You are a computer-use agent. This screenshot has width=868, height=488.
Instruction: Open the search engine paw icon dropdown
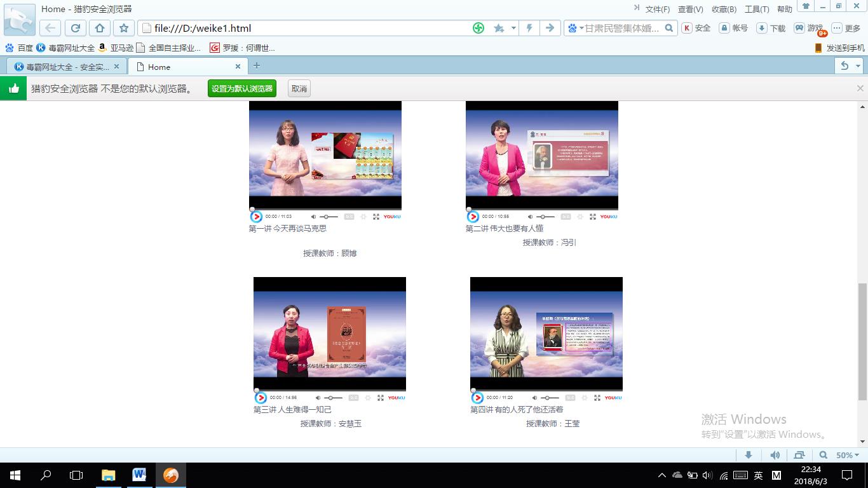574,28
